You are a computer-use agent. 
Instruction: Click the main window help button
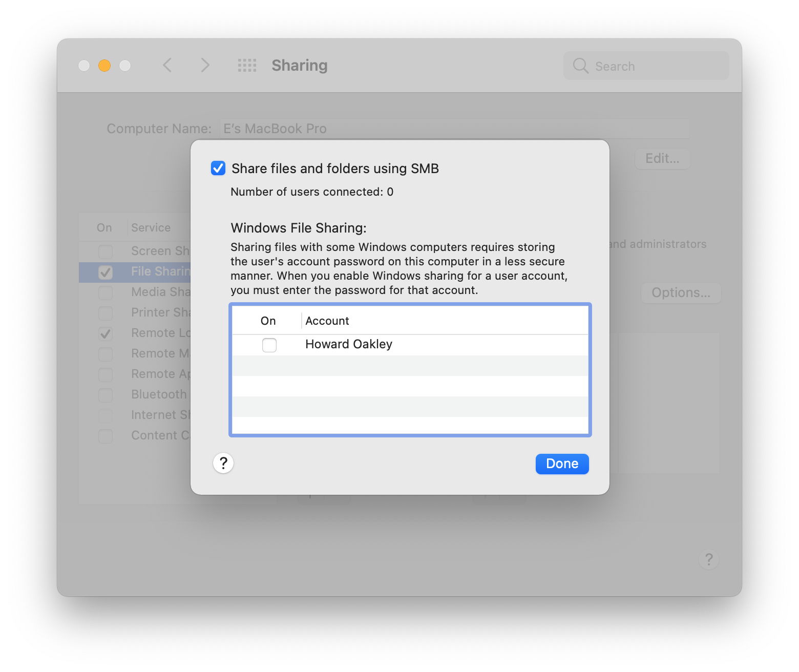coord(708,559)
